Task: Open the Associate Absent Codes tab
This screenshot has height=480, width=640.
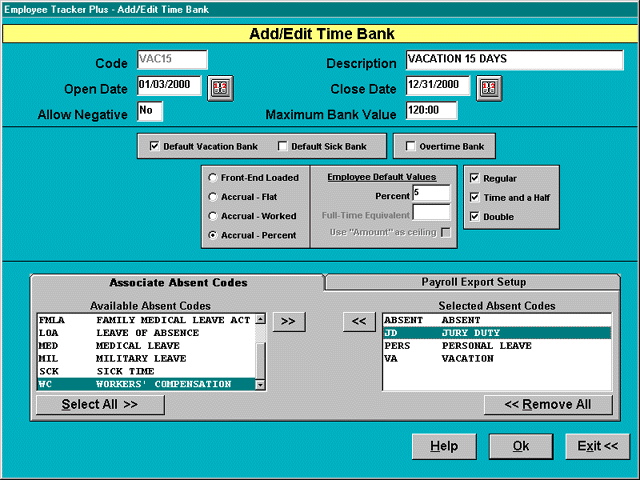Action: pyautogui.click(x=176, y=282)
